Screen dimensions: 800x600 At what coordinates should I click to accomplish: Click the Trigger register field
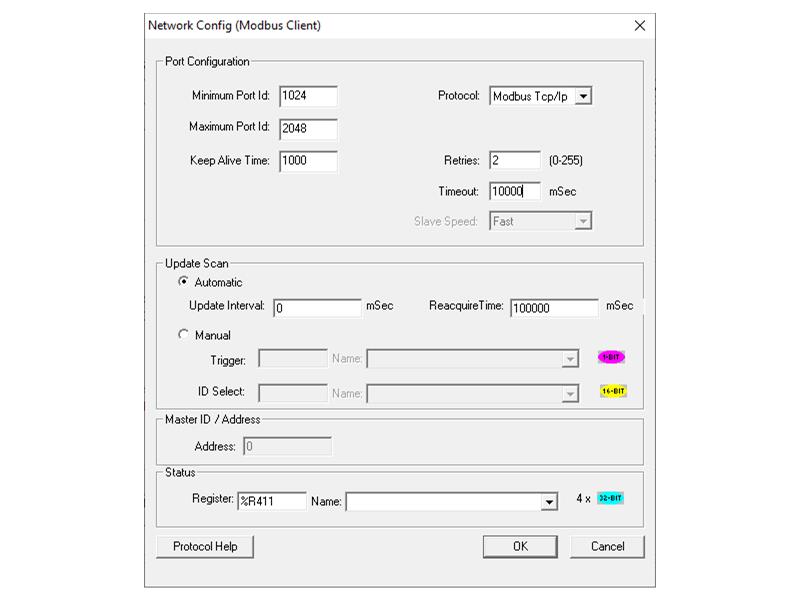click(293, 359)
